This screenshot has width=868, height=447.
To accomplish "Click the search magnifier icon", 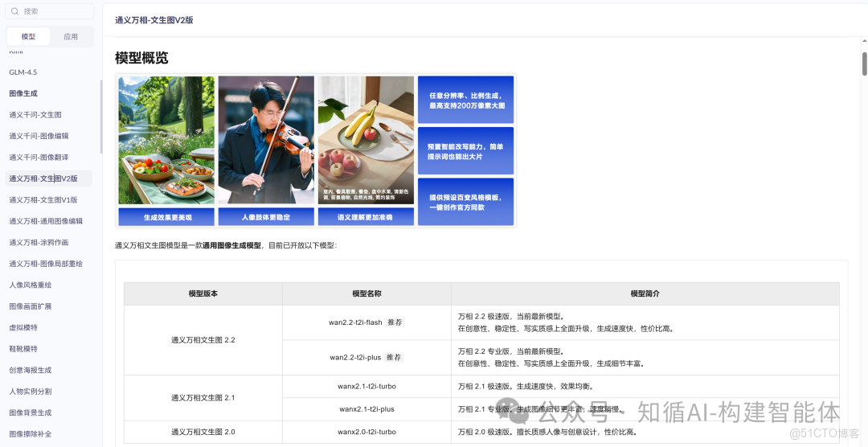I will pyautogui.click(x=14, y=11).
